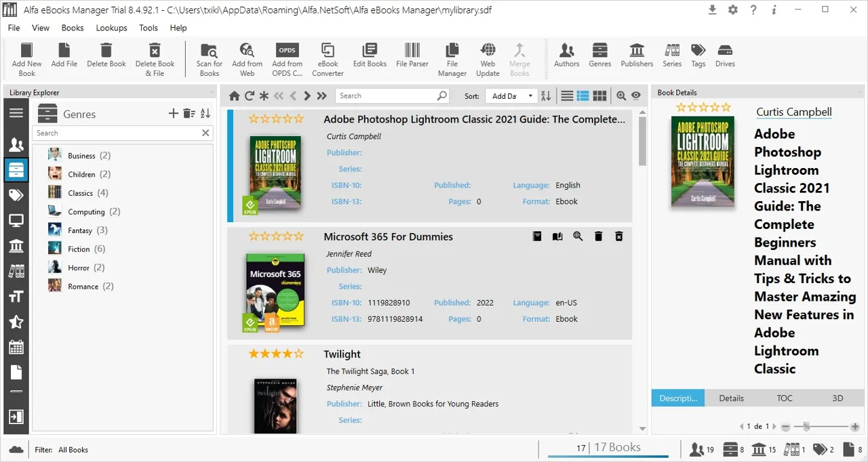
Task: Select the Classics genre
Action: 79,193
